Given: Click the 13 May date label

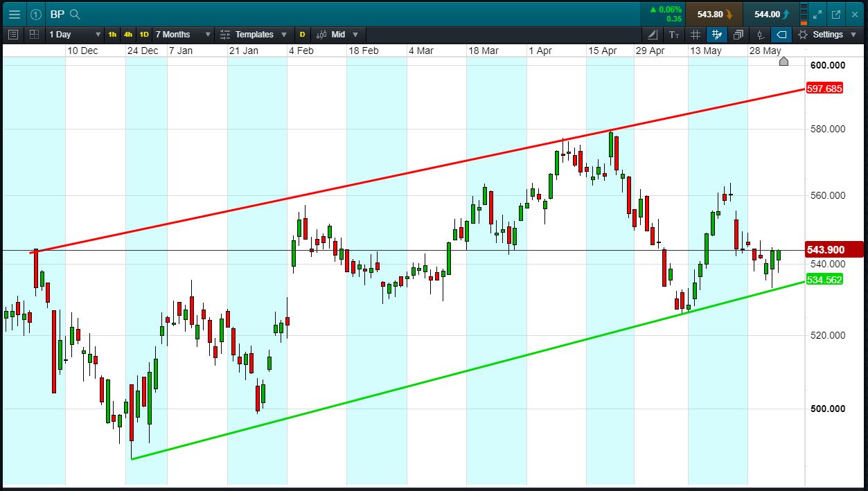Looking at the screenshot, I should [705, 51].
